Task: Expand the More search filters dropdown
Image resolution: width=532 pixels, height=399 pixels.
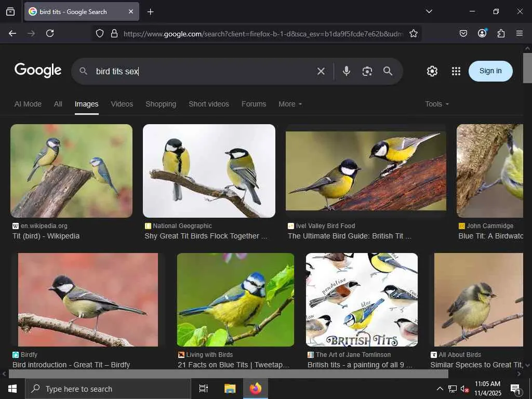Action: (x=290, y=104)
